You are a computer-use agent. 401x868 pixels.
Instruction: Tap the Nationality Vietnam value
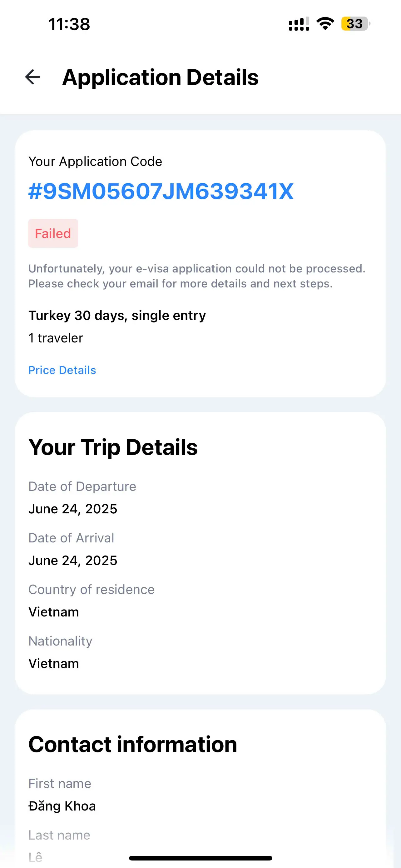53,663
